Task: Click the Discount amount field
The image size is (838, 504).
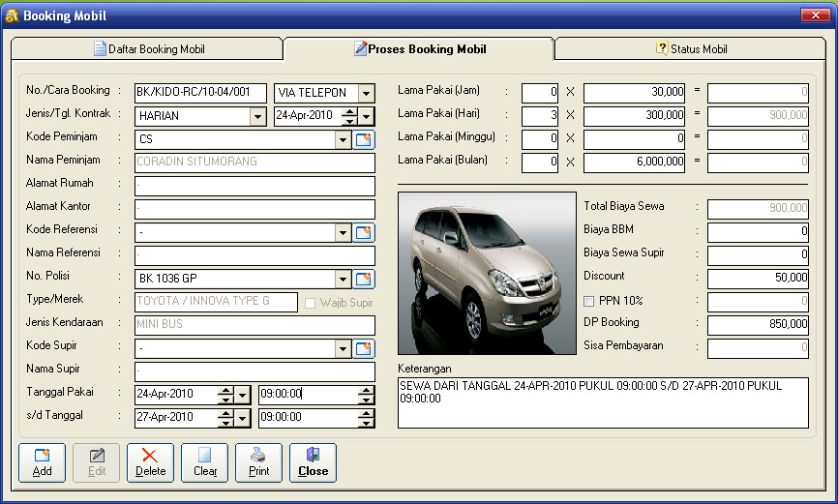Action: pyautogui.click(x=758, y=279)
